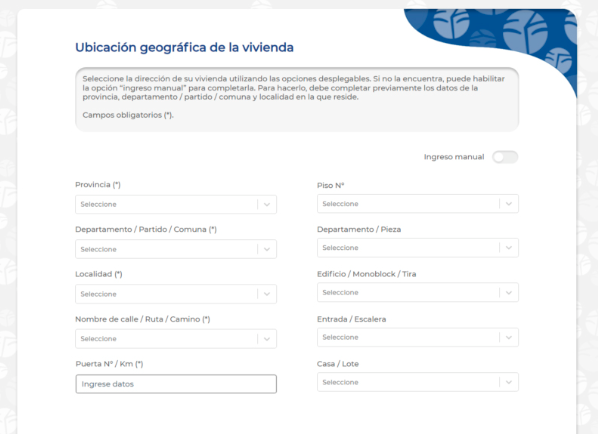Open the Edificio / Monoblock / Tira dropdown

pos(417,292)
